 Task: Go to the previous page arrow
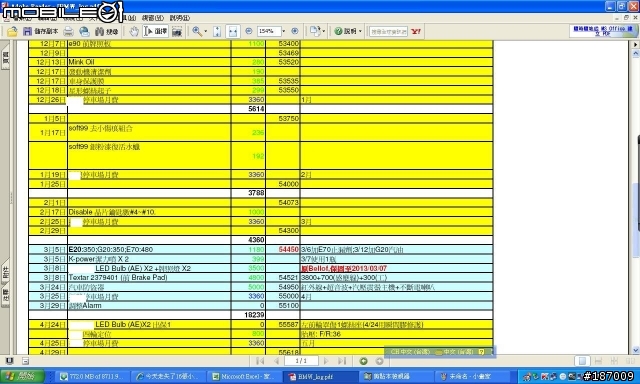click(276, 361)
